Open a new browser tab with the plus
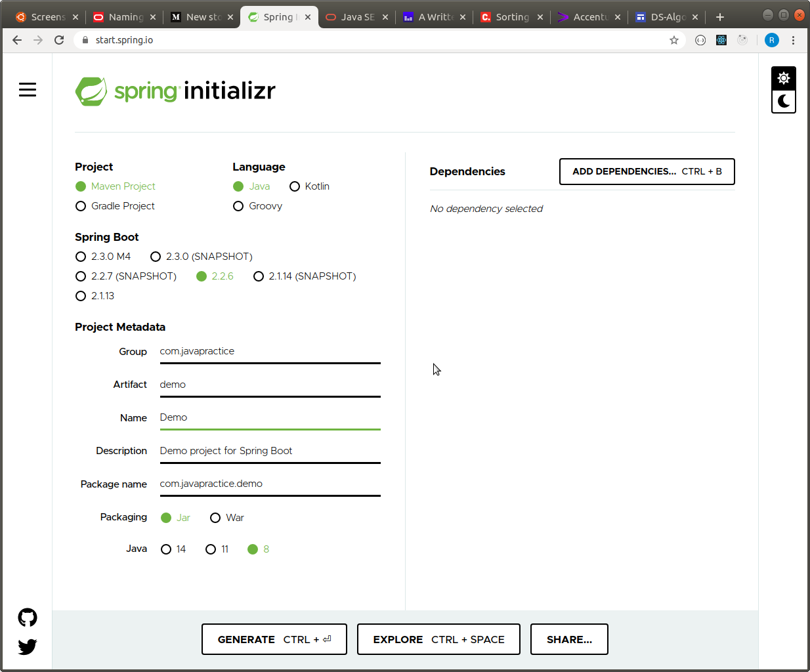The height and width of the screenshot is (672, 810). click(x=719, y=16)
